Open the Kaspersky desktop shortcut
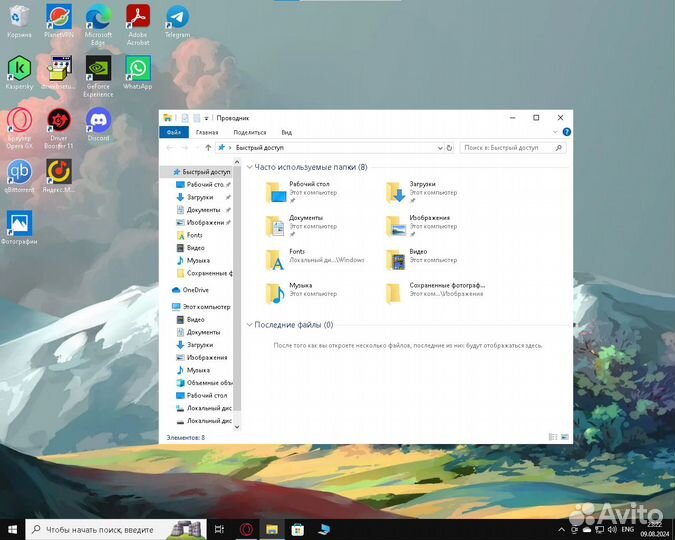This screenshot has height=540, width=675. coord(19,69)
